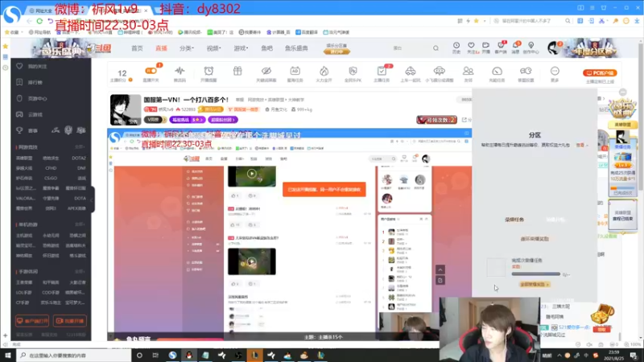Click the sidebar 赛事 trophy icon
644x362 pixels.
(x=19, y=130)
